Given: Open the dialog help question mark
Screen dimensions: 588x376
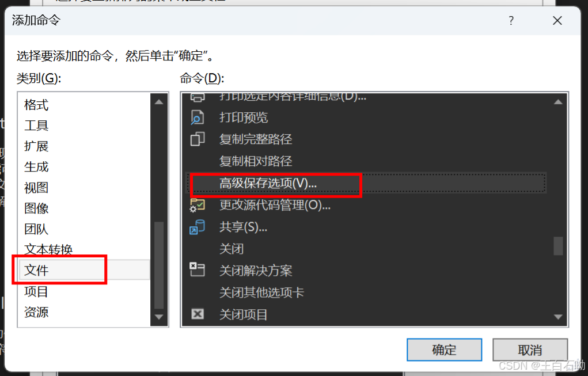Looking at the screenshot, I should pyautogui.click(x=511, y=20).
